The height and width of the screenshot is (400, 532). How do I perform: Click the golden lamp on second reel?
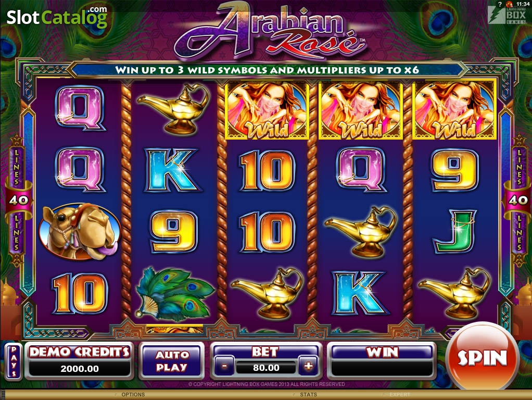(x=173, y=109)
